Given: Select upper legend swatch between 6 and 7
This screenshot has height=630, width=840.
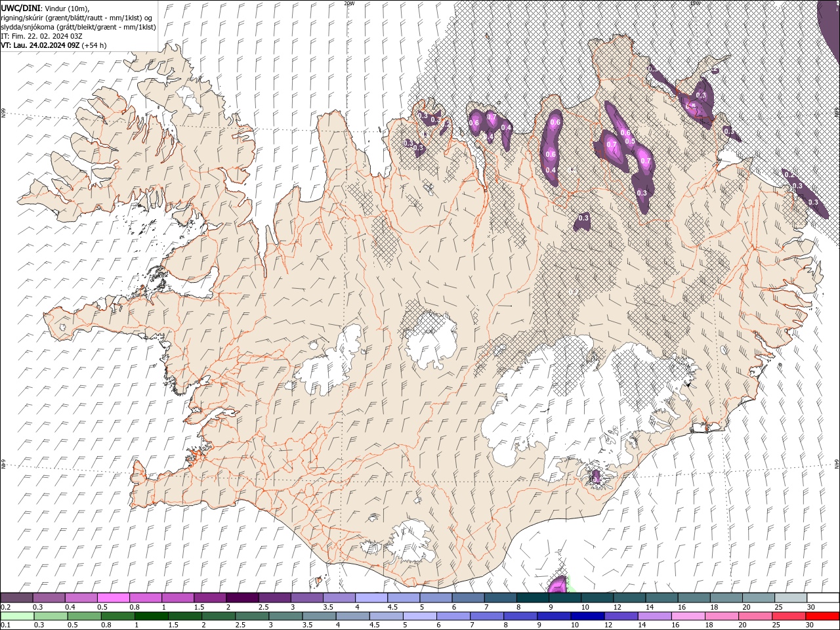Looking at the screenshot, I should (x=468, y=598).
